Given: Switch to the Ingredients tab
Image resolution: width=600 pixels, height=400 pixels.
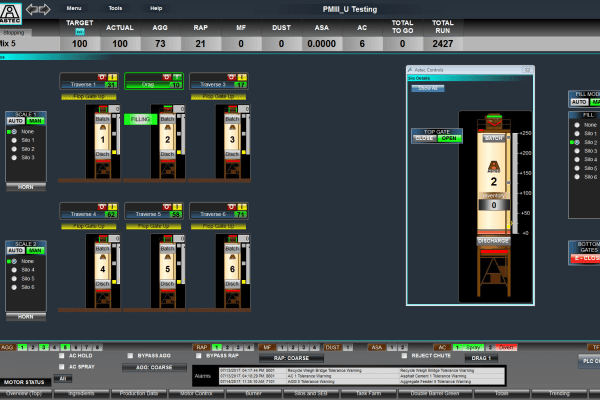Looking at the screenshot, I should click(x=82, y=393).
